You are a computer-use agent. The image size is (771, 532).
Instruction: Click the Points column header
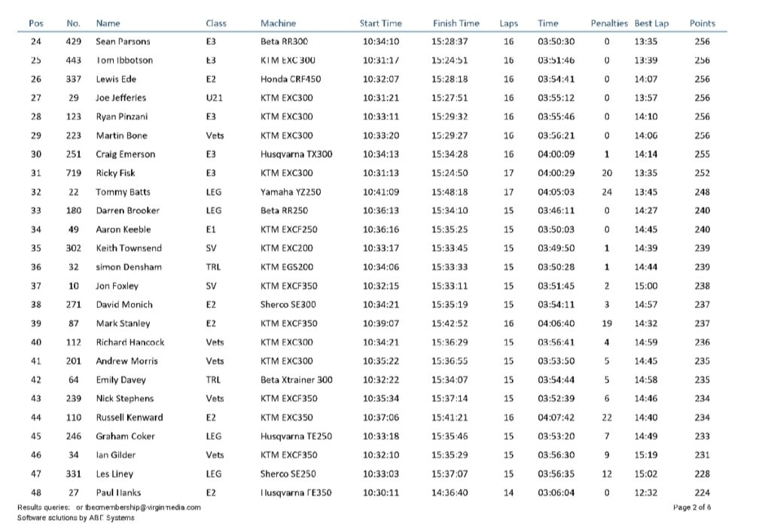click(702, 23)
